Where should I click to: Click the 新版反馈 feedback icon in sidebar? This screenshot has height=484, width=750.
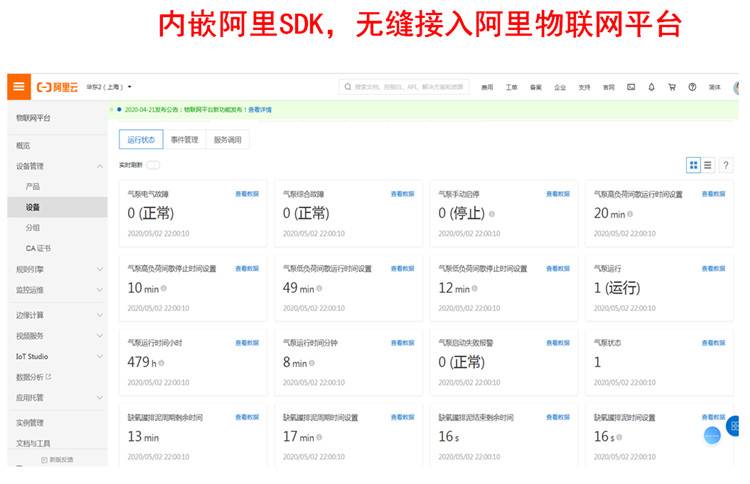coord(44,460)
